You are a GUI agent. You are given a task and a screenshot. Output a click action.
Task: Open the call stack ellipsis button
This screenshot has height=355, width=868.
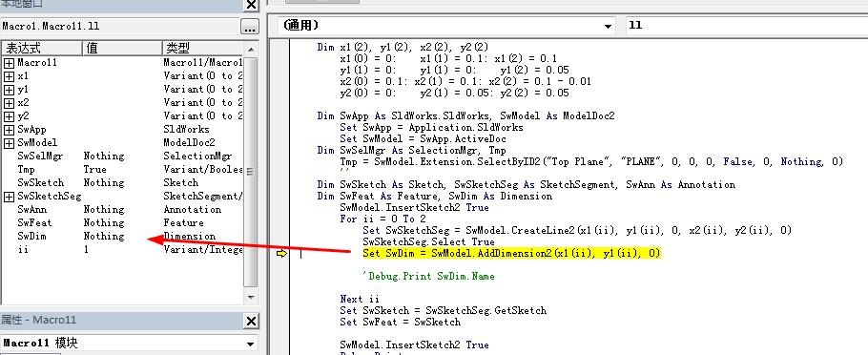[x=249, y=27]
